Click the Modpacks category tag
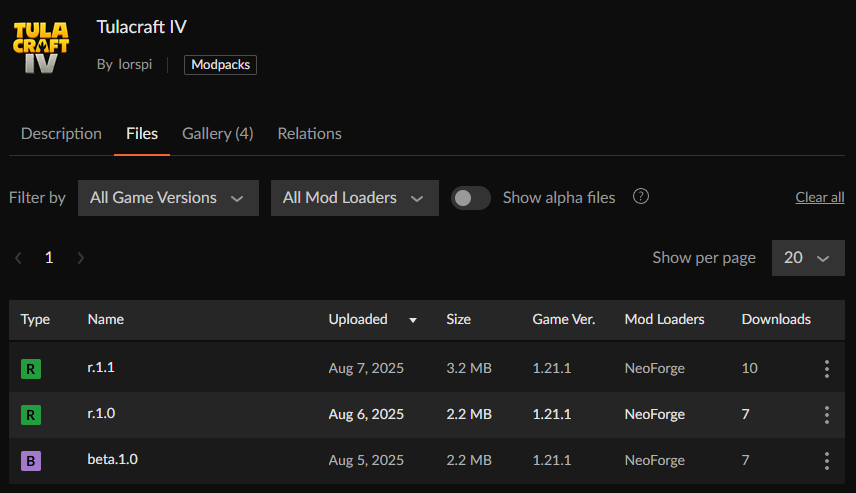Screen dimensions: 856x493 tap(220, 65)
